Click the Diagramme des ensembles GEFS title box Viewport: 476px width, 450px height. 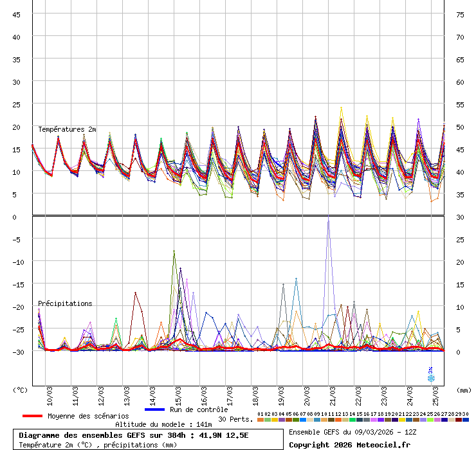click(149, 440)
